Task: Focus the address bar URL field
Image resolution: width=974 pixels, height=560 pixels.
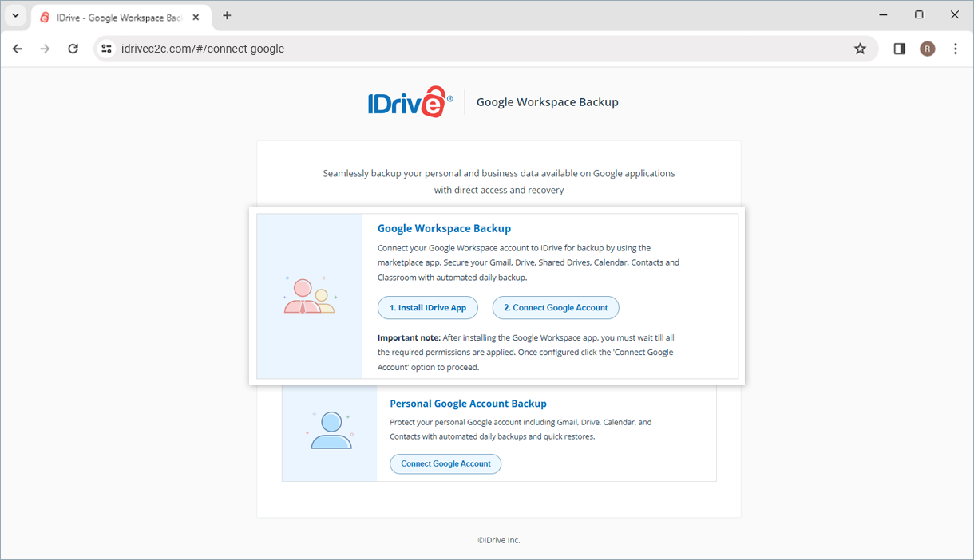Action: (479, 49)
